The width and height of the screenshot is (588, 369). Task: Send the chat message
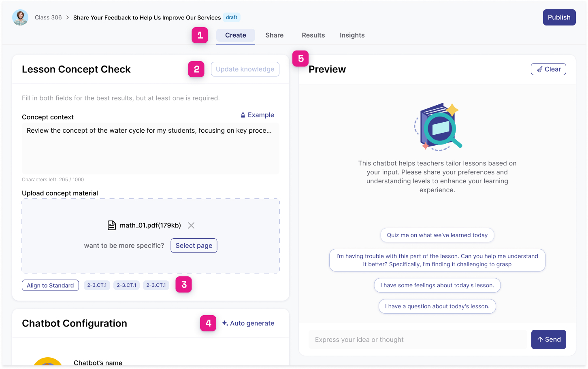point(548,339)
